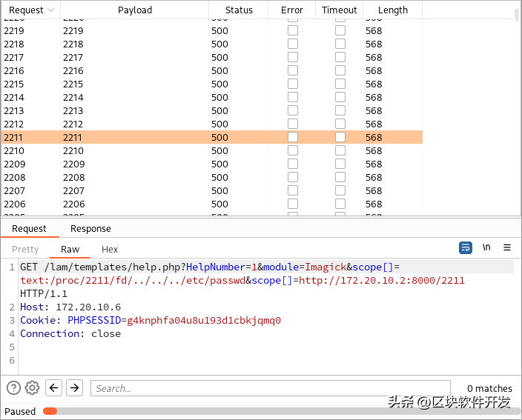Select the Raw view tab
This screenshot has width=522, height=420.
coord(70,250)
